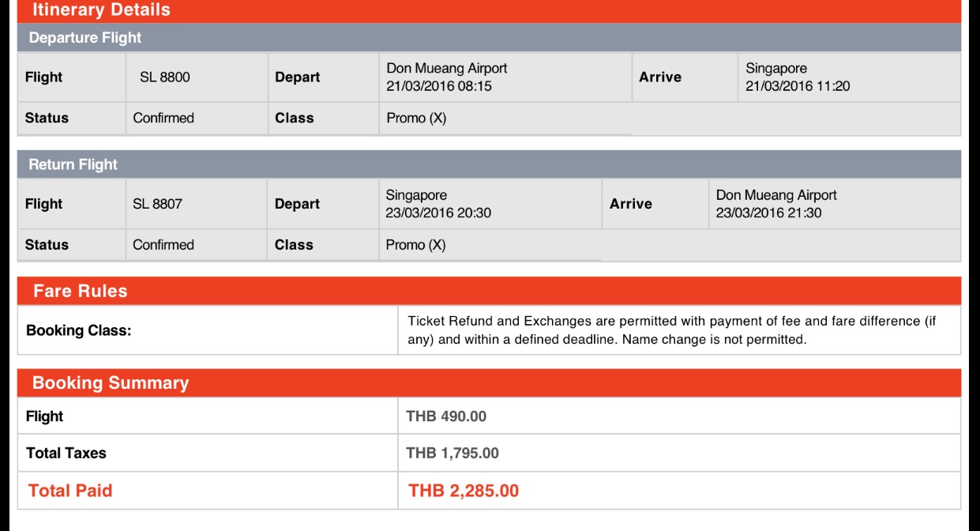Click Confirmed status of departure flight
The height and width of the screenshot is (531, 980).
tap(163, 118)
